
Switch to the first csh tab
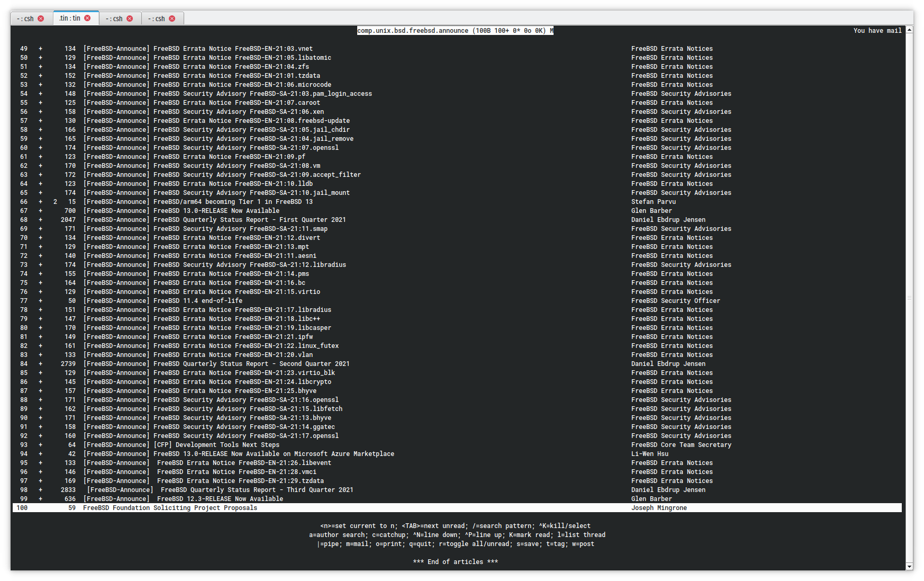[25, 19]
